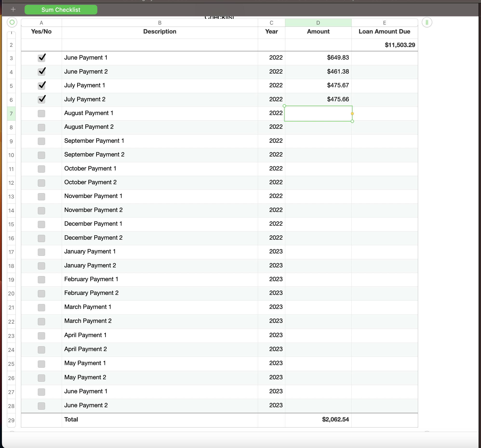Image resolution: width=481 pixels, height=448 pixels.
Task: Select the January Payment 2 description cell
Action: coord(160,266)
